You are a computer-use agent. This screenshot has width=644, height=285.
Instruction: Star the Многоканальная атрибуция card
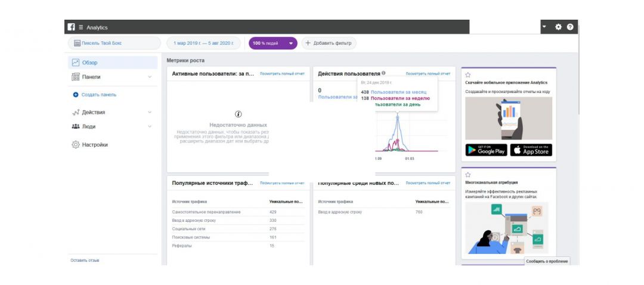pos(468,175)
